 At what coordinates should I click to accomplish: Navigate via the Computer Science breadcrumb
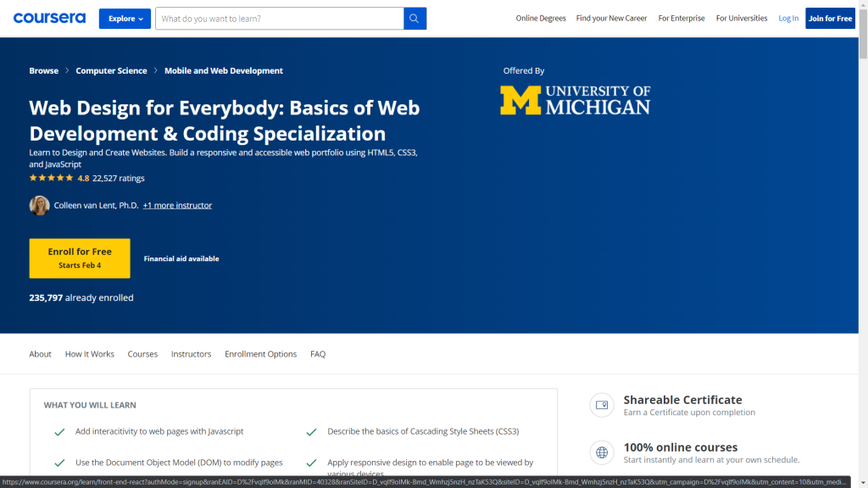coord(111,70)
